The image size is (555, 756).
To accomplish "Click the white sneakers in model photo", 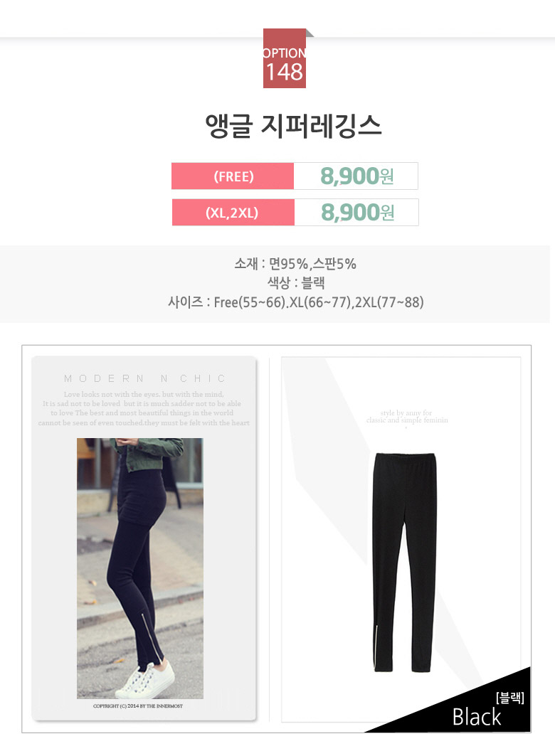I will (144, 681).
